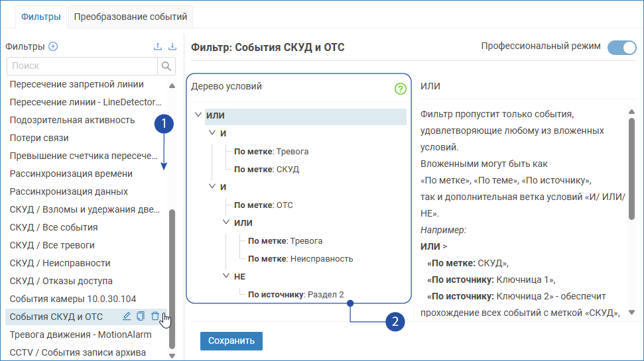Open the condition tree help icon
The width and height of the screenshot is (644, 361).
pyautogui.click(x=400, y=89)
